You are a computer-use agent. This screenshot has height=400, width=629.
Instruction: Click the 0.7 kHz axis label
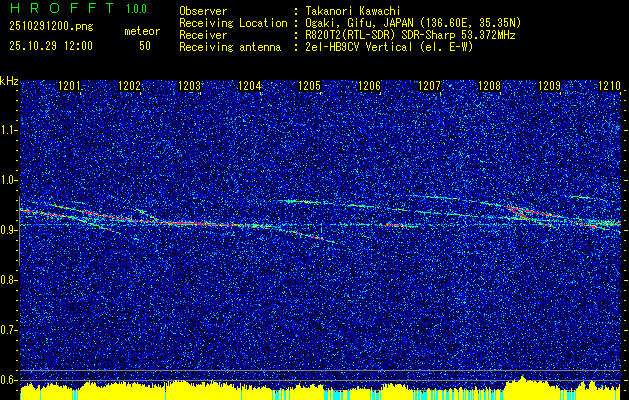click(x=8, y=330)
